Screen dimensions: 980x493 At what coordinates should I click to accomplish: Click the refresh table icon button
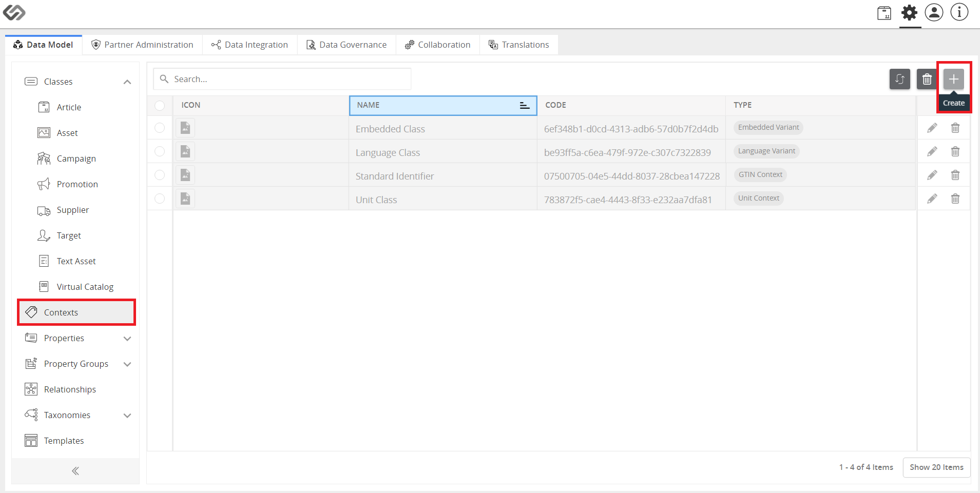click(x=900, y=79)
